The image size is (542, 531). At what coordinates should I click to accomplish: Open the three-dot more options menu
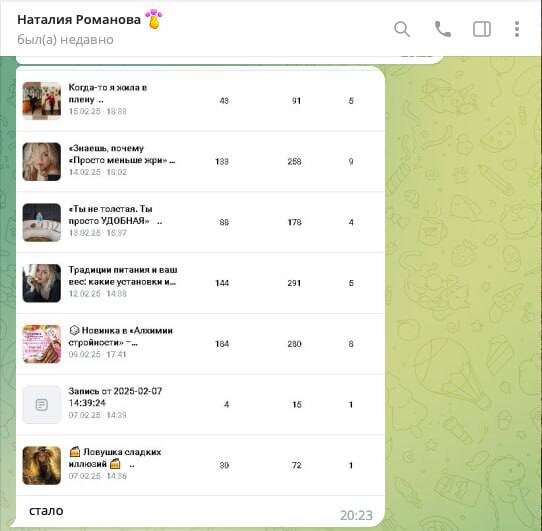(x=517, y=29)
